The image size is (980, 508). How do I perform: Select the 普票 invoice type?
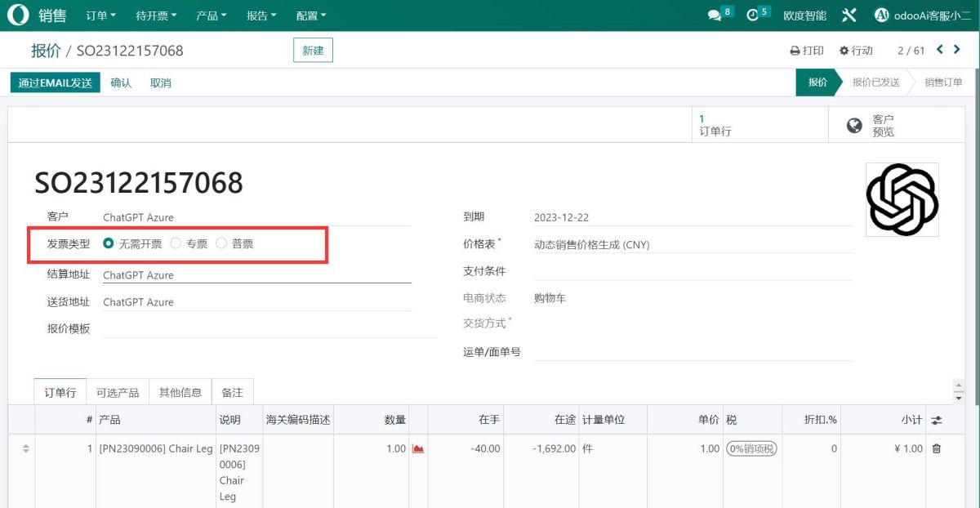click(221, 243)
